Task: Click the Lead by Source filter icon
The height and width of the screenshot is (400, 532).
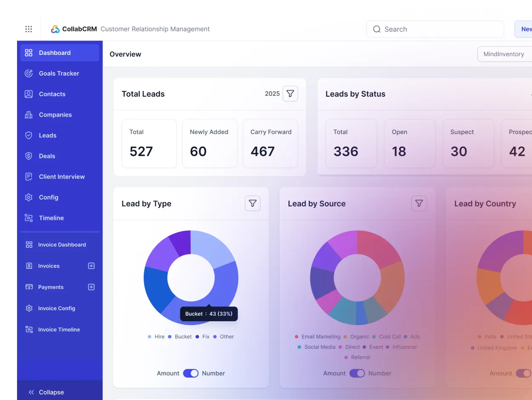Action: coord(419,203)
